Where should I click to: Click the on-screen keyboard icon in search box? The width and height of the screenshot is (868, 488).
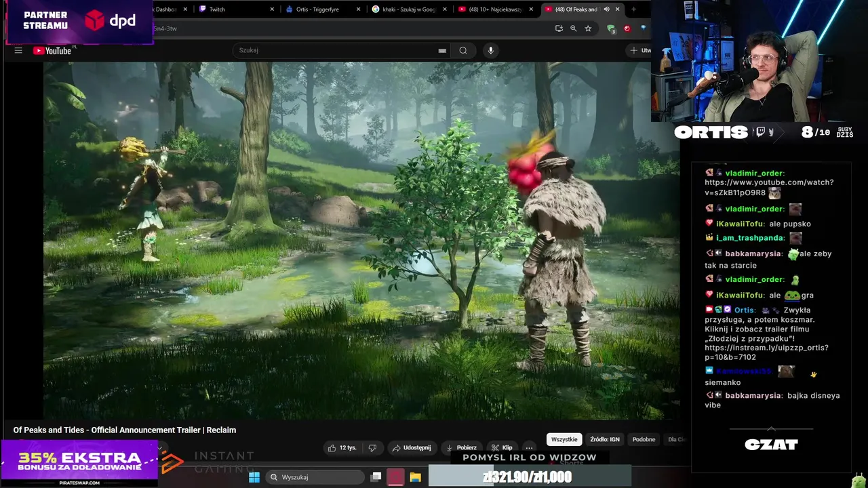point(442,50)
